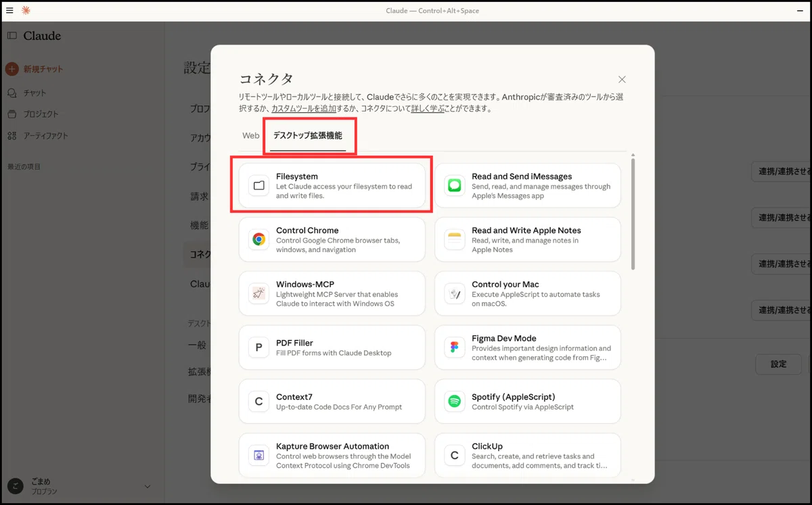Select 請求 in the settings list behind
Viewport: 812px width, 505px height.
click(199, 197)
